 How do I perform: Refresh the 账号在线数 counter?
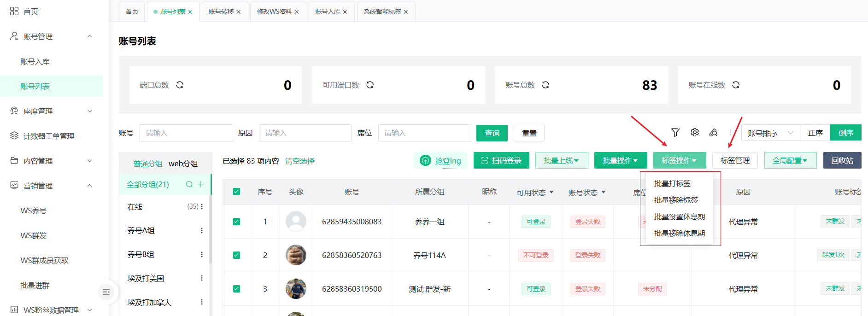pyautogui.click(x=736, y=85)
